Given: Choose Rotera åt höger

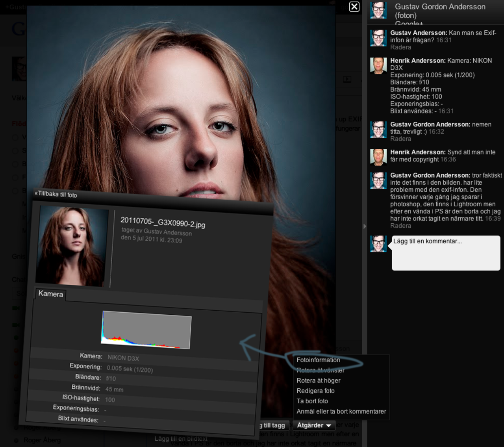Looking at the screenshot, I should click(x=318, y=380).
